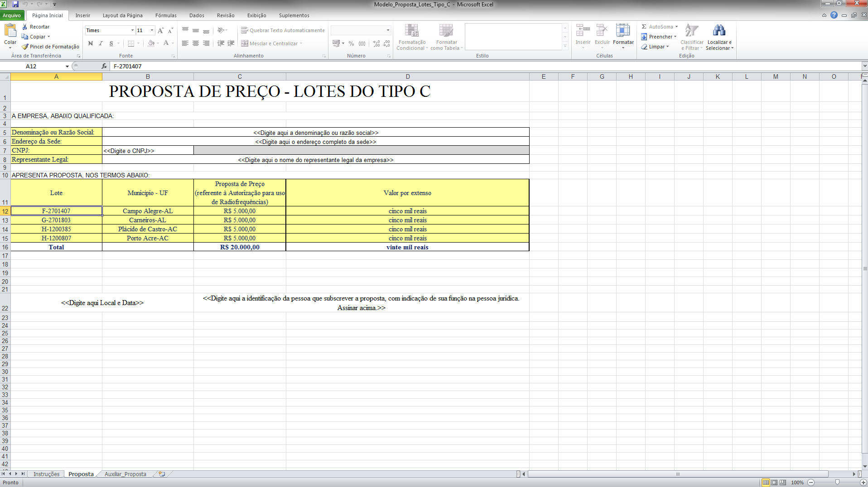Image resolution: width=868 pixels, height=487 pixels.
Task: Click the text orientation icon
Action: coord(221,30)
